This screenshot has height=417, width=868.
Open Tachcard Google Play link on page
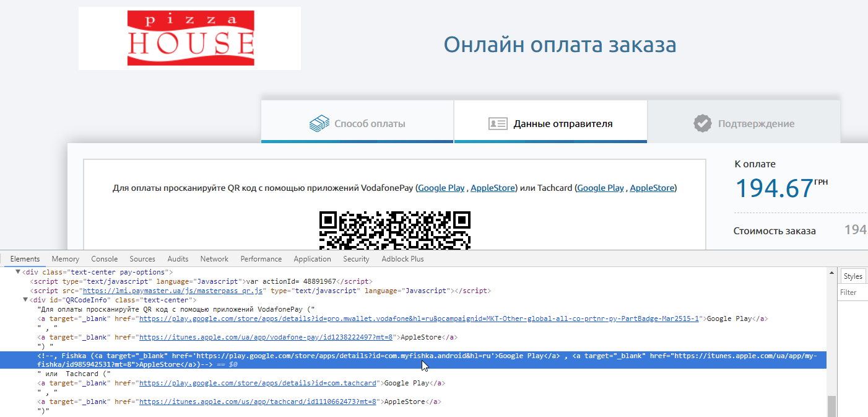[601, 188]
